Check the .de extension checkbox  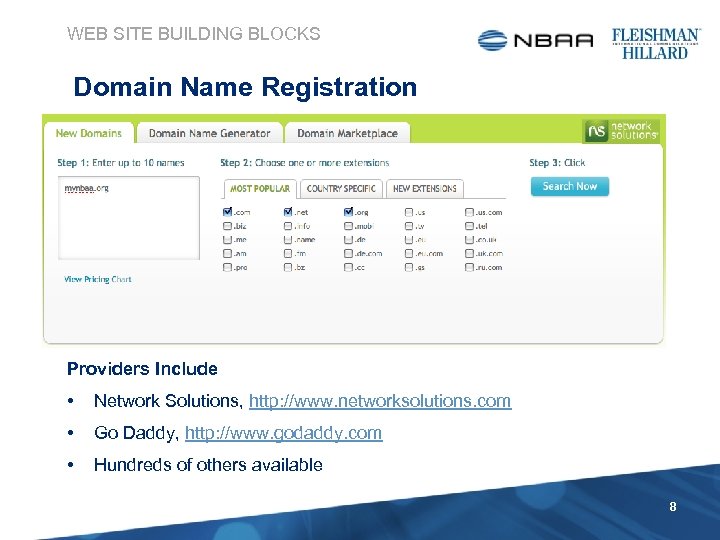(349, 240)
